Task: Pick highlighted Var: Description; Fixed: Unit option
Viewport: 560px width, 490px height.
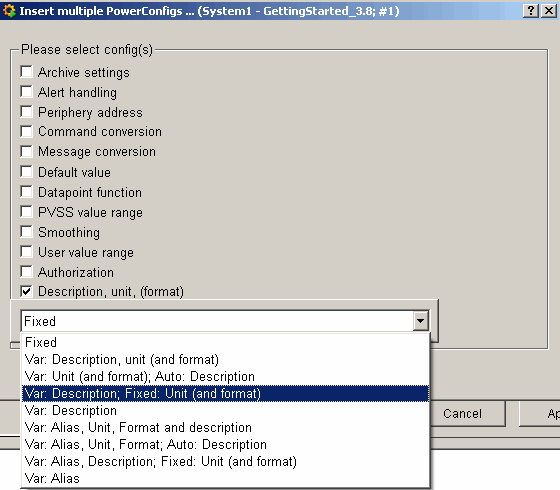Action: 225,394
